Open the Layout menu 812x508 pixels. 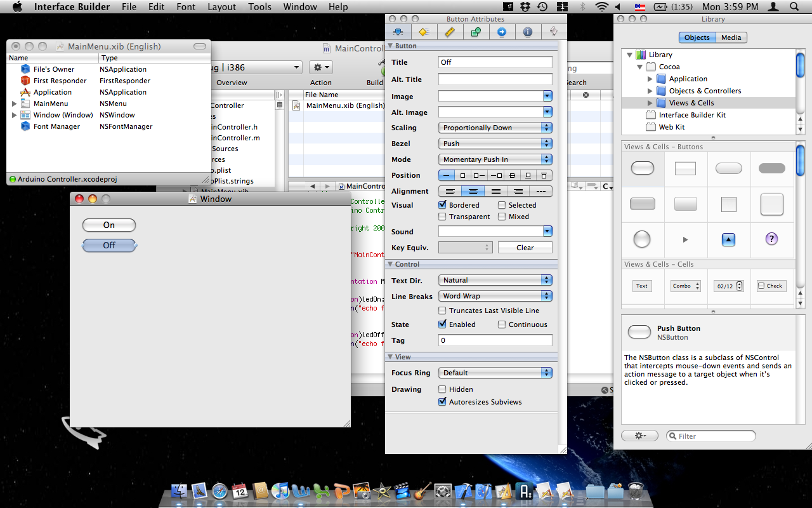[x=222, y=7]
